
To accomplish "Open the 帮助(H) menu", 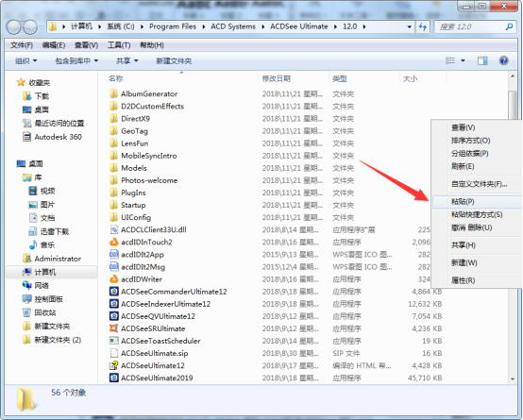I will pos(152,45).
